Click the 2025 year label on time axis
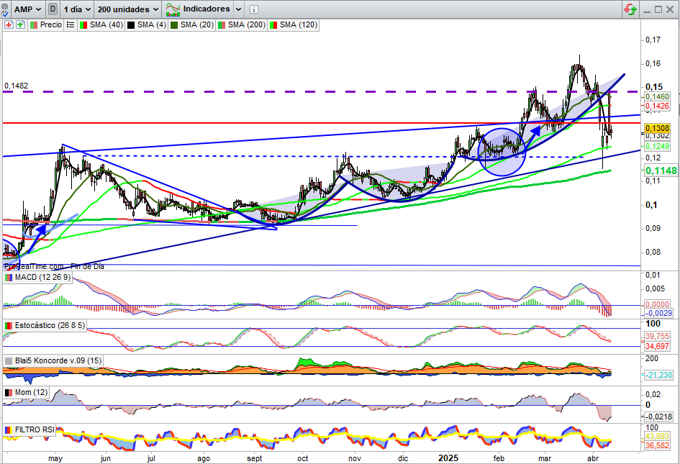 [x=448, y=458]
